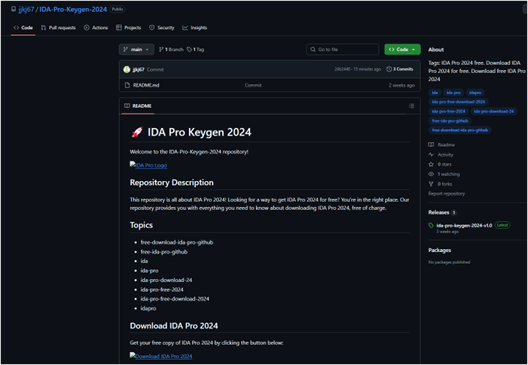
Task: Open the Activity link
Action: tap(445, 155)
